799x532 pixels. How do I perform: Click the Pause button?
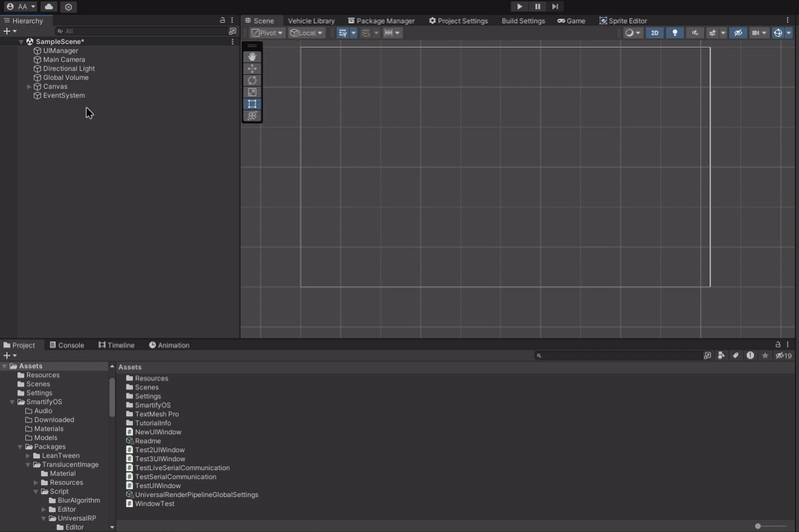tap(537, 7)
